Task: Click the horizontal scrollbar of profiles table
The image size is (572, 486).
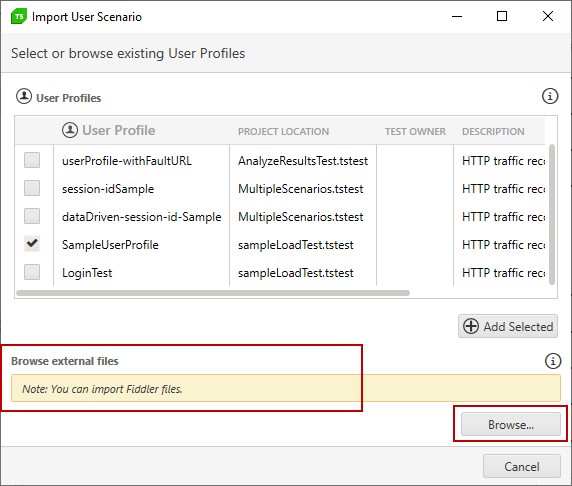Action: (x=213, y=293)
